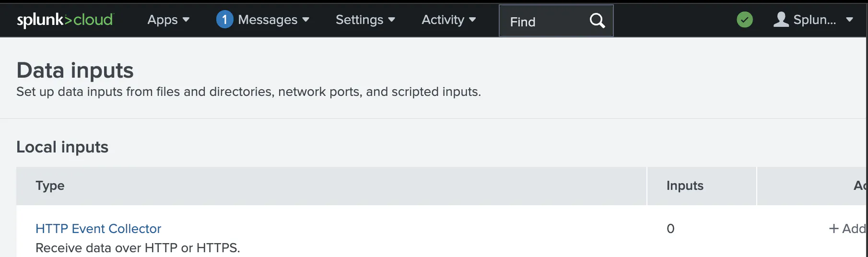Expand the Settings dropdown
This screenshot has height=257, width=868.
point(365,20)
